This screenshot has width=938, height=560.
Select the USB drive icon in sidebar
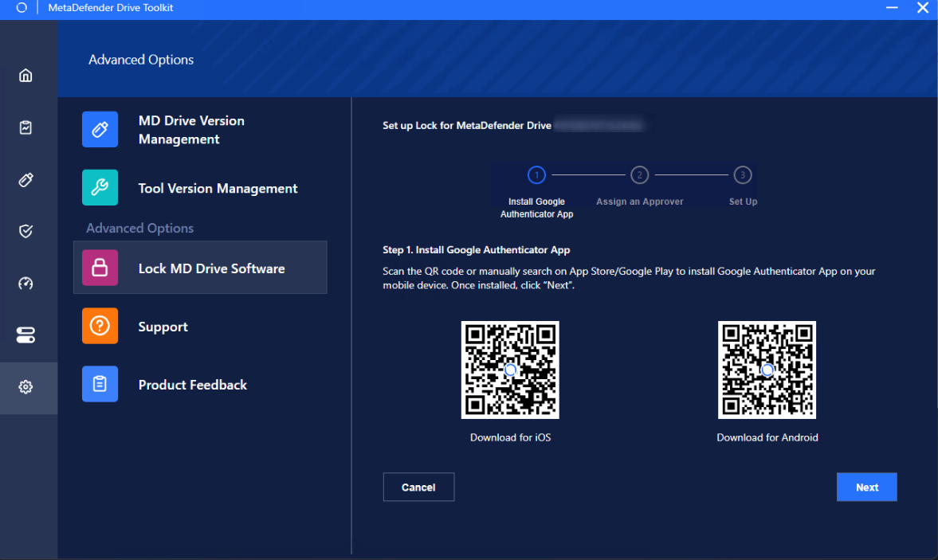coord(26,179)
